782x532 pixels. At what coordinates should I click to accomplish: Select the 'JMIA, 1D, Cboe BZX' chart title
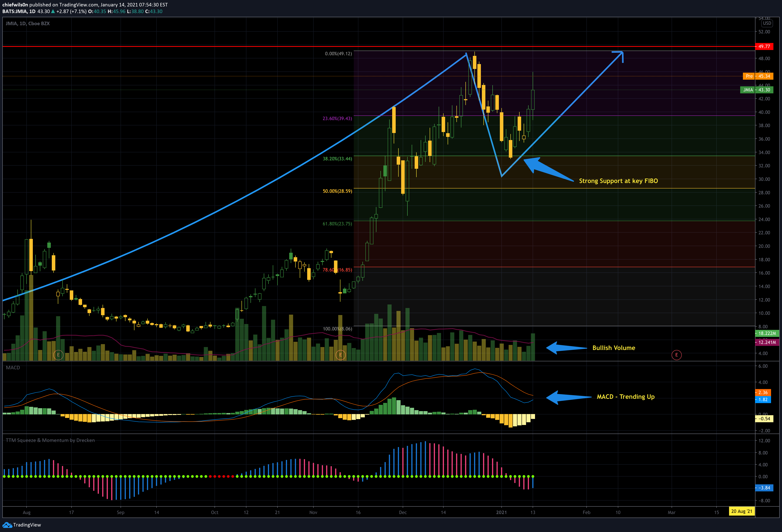(28, 24)
